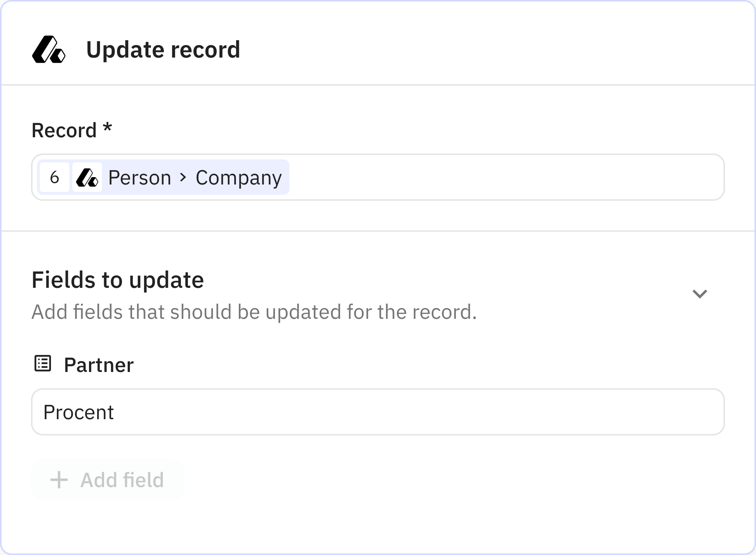The width and height of the screenshot is (756, 555).
Task: Click the Procent text
Action: (x=78, y=411)
